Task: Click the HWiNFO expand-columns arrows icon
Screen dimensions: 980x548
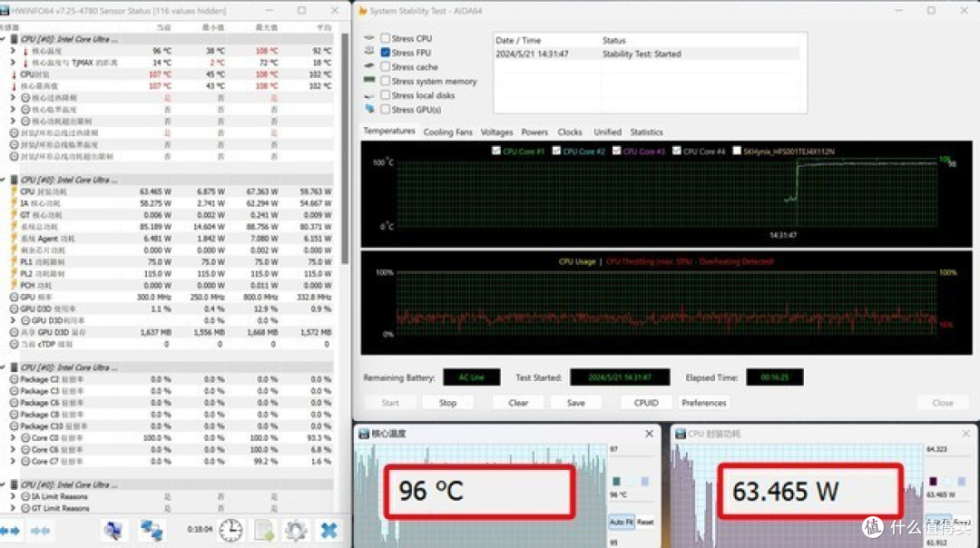Action: [x=10, y=531]
